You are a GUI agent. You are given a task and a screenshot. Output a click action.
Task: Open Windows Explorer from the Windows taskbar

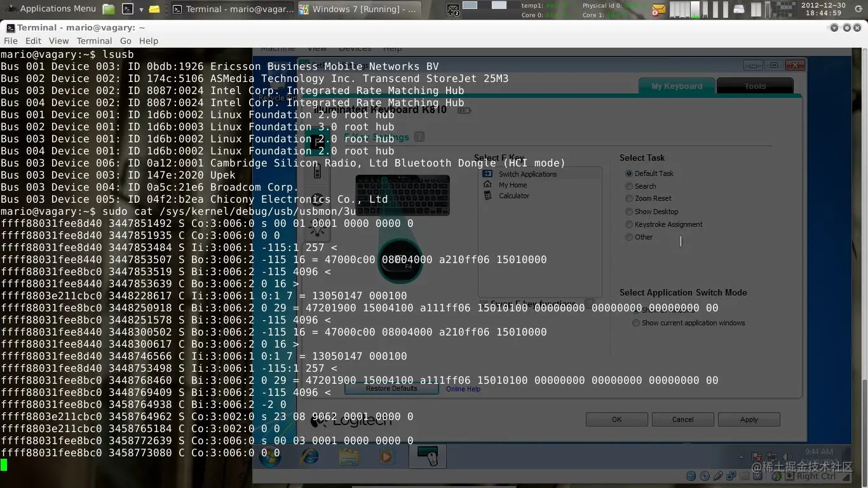(x=349, y=457)
